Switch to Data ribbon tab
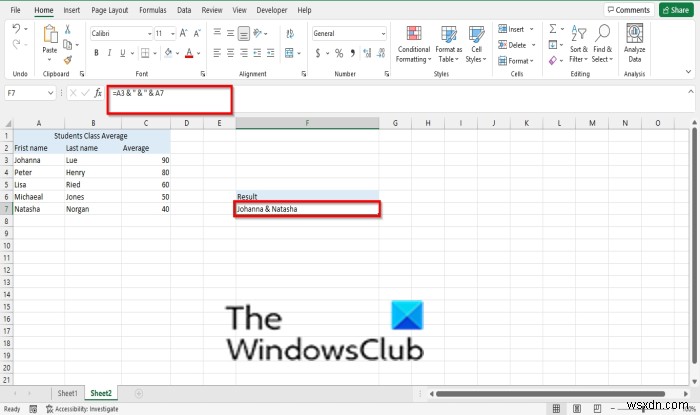700x415 pixels. click(184, 10)
